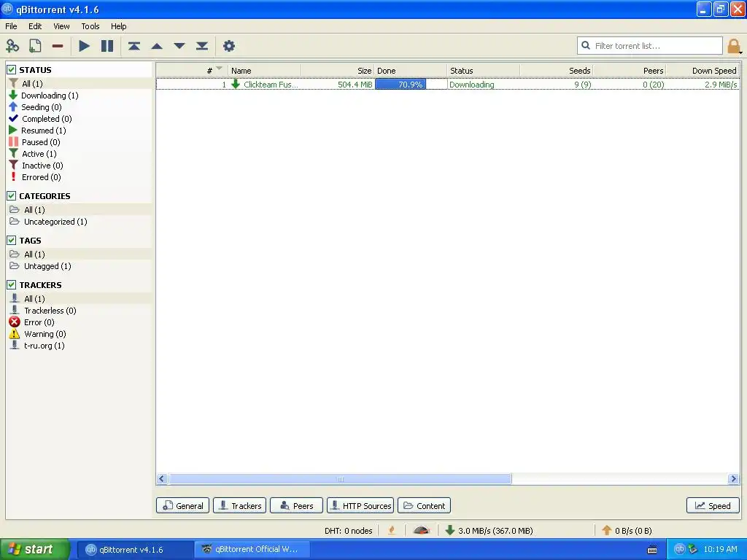Click the horizontal scrollbar thumb
This screenshot has width=747, height=560.
coord(340,479)
